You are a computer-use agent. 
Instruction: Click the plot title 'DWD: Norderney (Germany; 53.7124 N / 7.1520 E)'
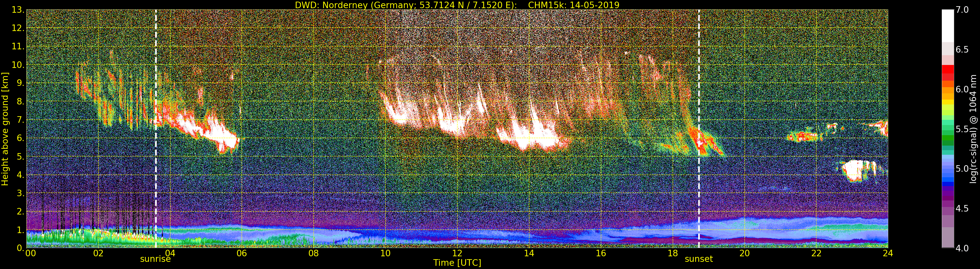(406, 5)
